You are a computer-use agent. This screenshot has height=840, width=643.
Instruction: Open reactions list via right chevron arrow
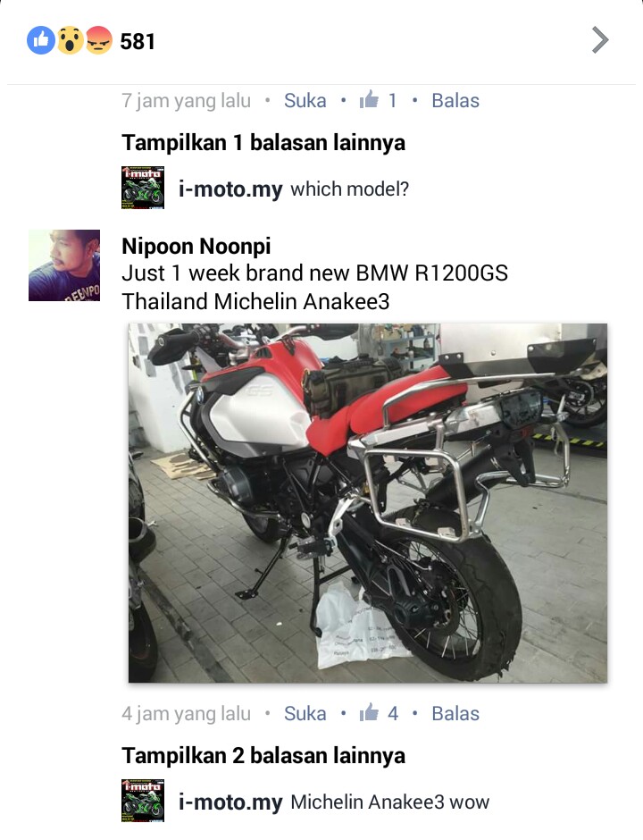click(x=600, y=40)
